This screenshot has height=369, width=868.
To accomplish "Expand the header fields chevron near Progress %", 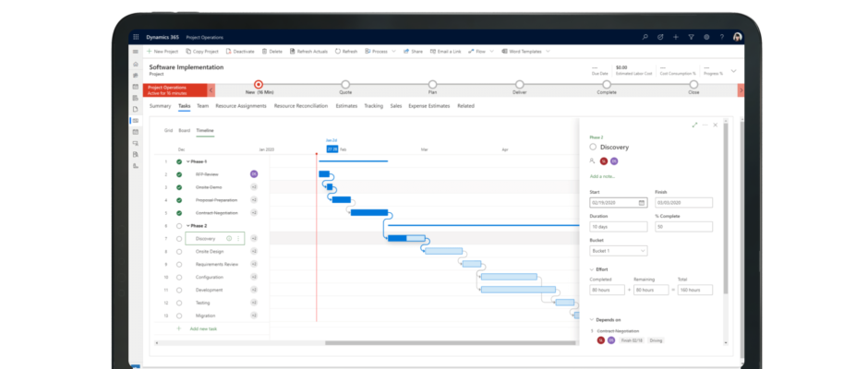I will point(733,71).
